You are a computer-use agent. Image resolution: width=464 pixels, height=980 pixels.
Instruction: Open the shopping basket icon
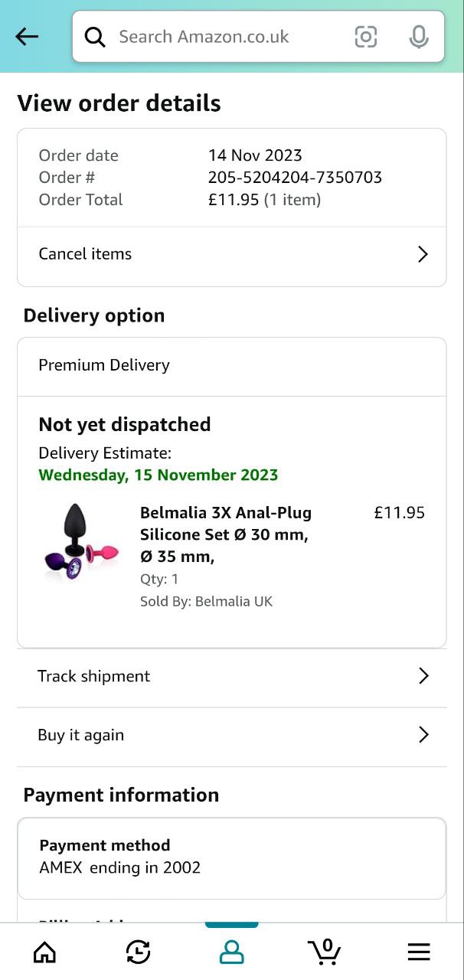click(x=325, y=951)
